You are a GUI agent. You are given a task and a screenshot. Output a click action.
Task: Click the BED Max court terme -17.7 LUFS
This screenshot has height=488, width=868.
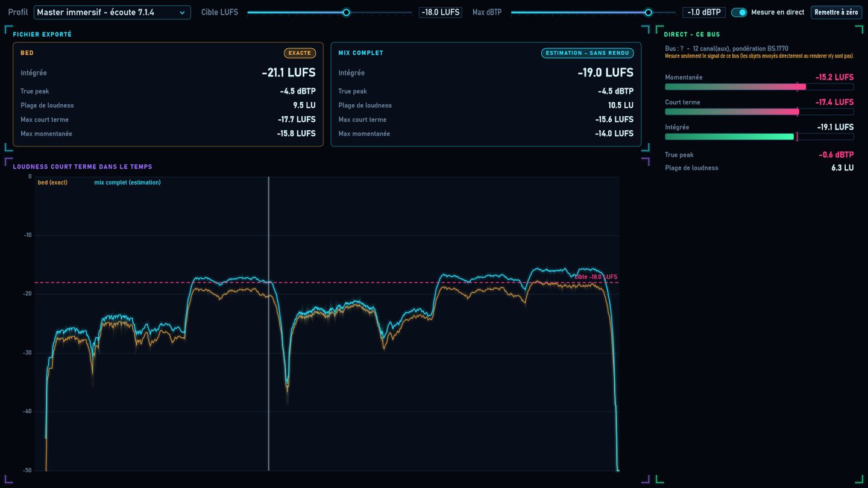point(297,119)
